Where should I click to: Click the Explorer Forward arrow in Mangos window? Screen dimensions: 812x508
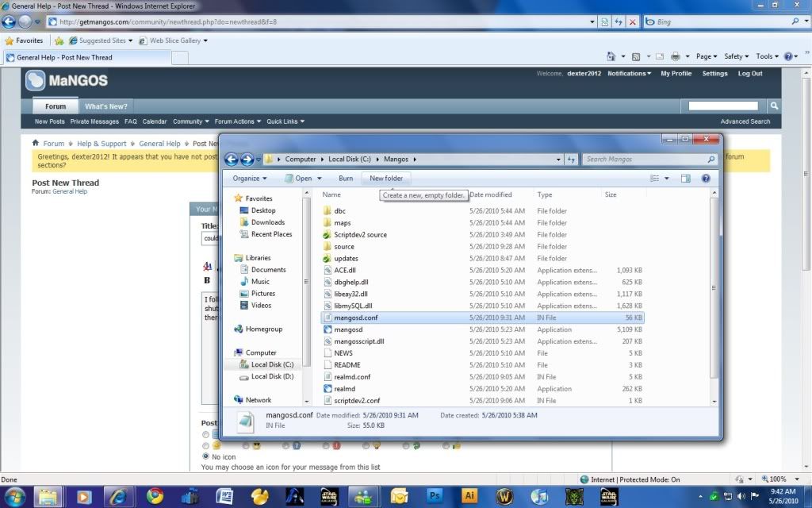pyautogui.click(x=247, y=159)
